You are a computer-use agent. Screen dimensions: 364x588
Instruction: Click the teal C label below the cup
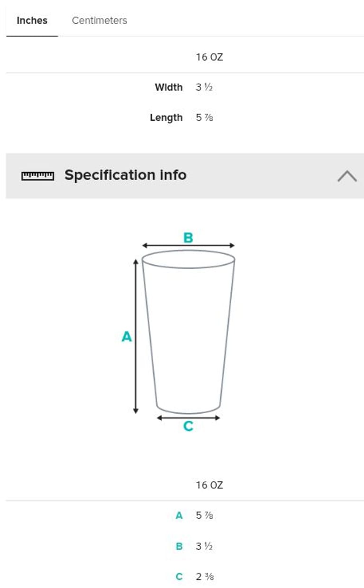coord(188,426)
